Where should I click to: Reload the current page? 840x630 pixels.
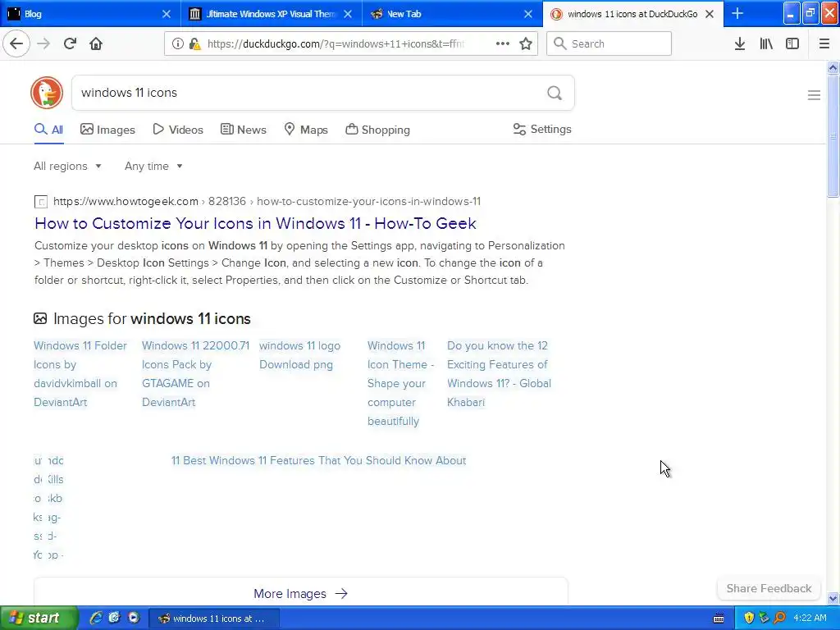coord(70,43)
